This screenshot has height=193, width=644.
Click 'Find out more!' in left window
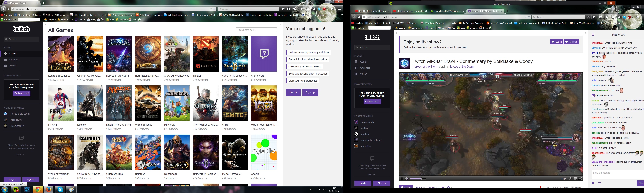click(21, 93)
